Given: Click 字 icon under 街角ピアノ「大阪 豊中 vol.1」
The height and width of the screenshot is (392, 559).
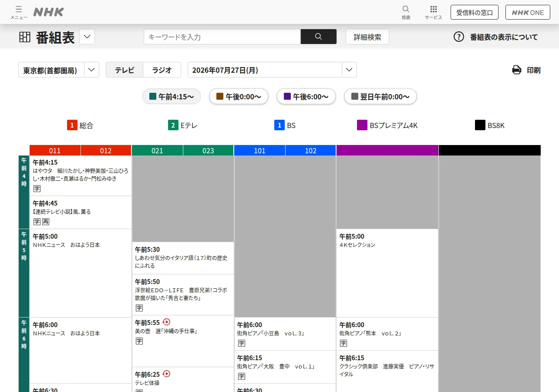Looking at the screenshot, I should (x=242, y=376).
